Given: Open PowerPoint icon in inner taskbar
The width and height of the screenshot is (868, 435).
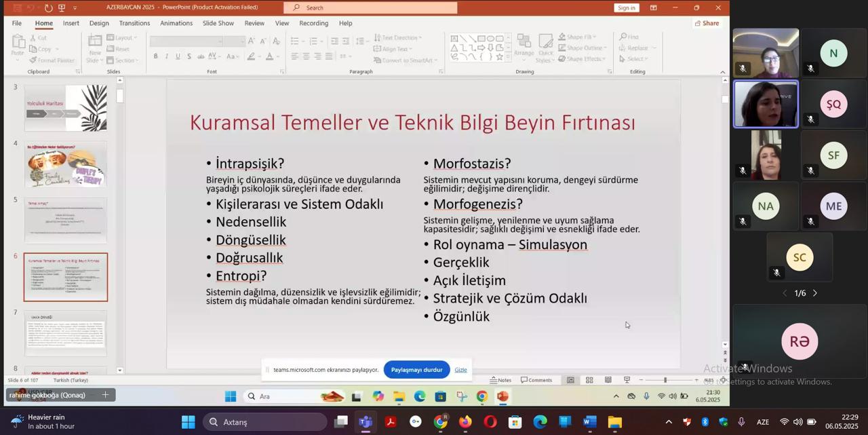Looking at the screenshot, I should (502, 396).
